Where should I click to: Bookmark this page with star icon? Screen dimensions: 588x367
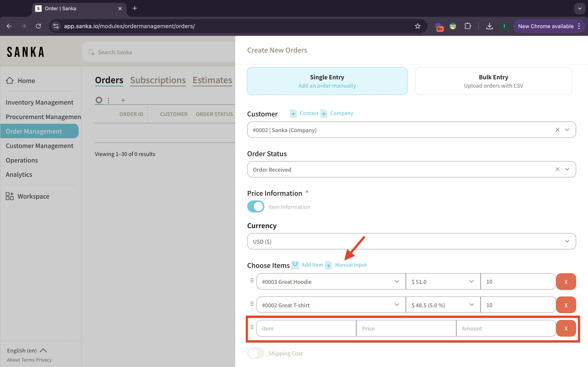coord(418,26)
